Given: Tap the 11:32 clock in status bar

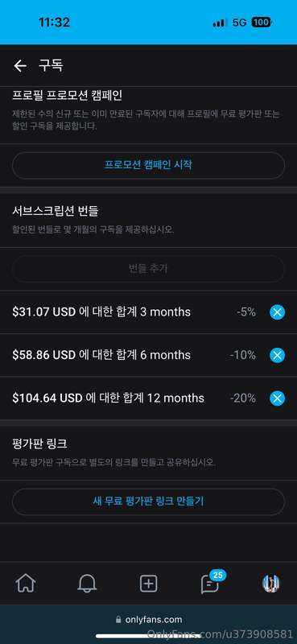Looking at the screenshot, I should pos(54,23).
